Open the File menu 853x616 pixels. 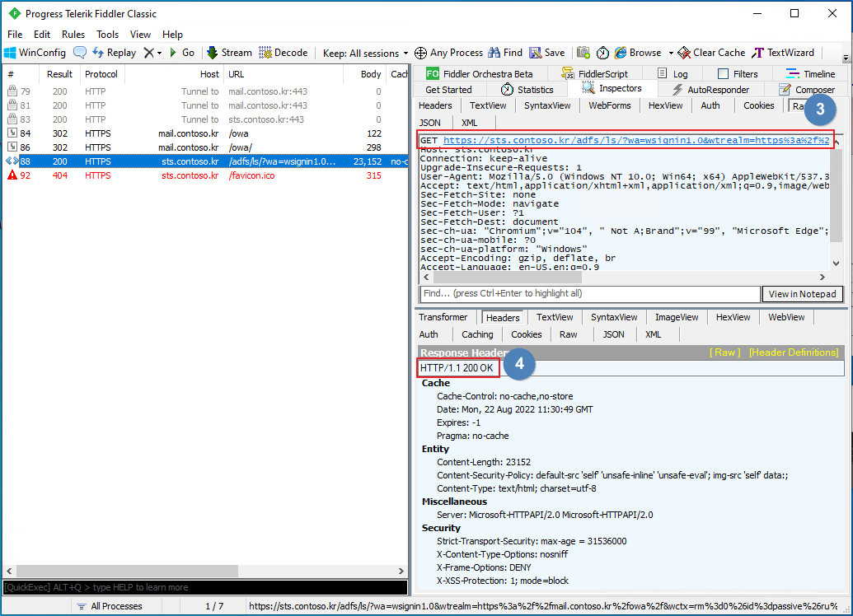[x=15, y=35]
